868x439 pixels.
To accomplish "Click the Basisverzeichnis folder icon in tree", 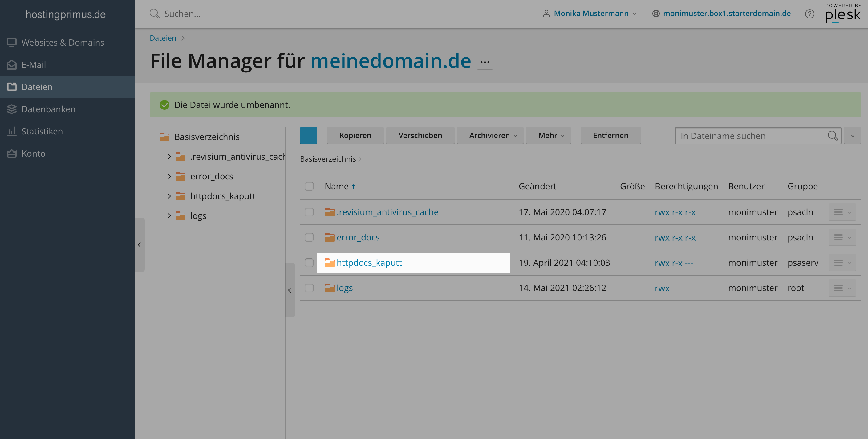I will [x=164, y=137].
